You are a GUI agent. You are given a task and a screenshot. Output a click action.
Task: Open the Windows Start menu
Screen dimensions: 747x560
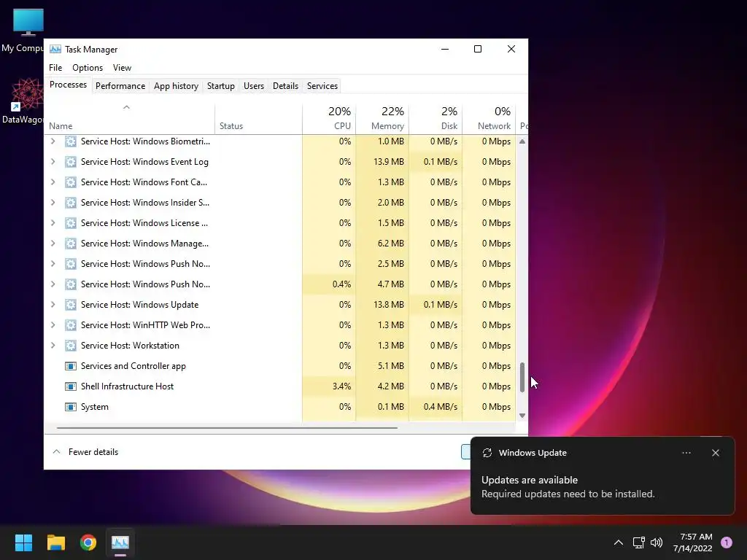23,542
